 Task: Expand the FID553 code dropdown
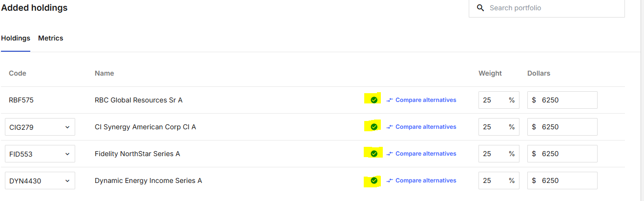click(x=40, y=154)
